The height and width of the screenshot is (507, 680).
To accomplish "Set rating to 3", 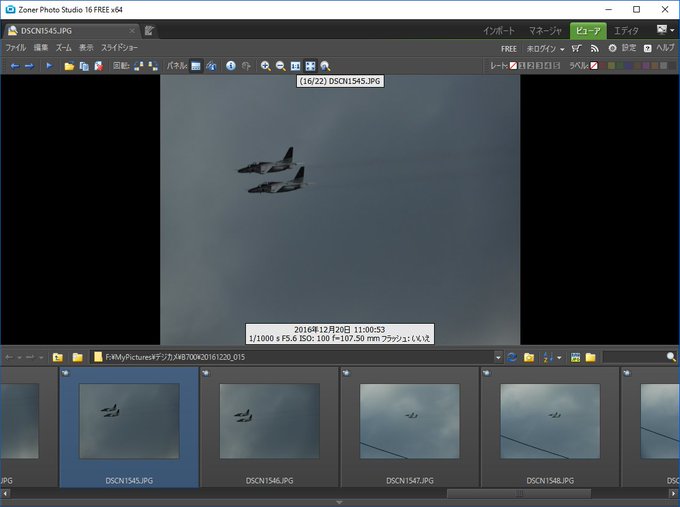I will (x=539, y=66).
